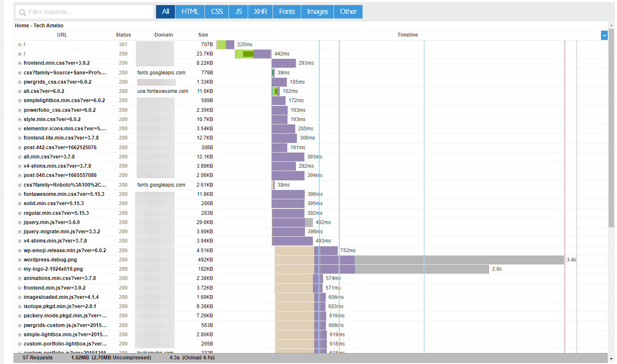This screenshot has width=617, height=364.
Task: Expand the wordpress-debug.png request row
Action: point(19,260)
